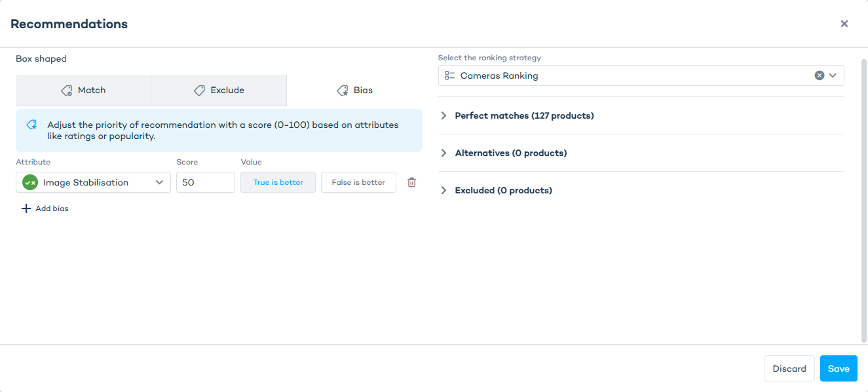
Task: Open the Image Stabilisation attribute dropdown
Action: pos(93,182)
